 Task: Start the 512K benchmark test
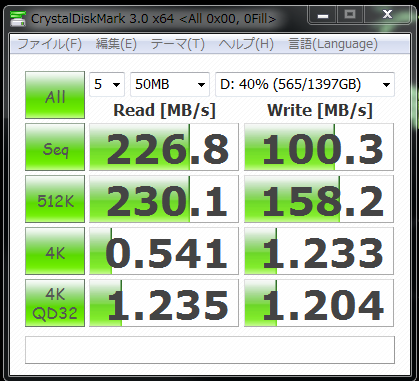click(x=55, y=199)
